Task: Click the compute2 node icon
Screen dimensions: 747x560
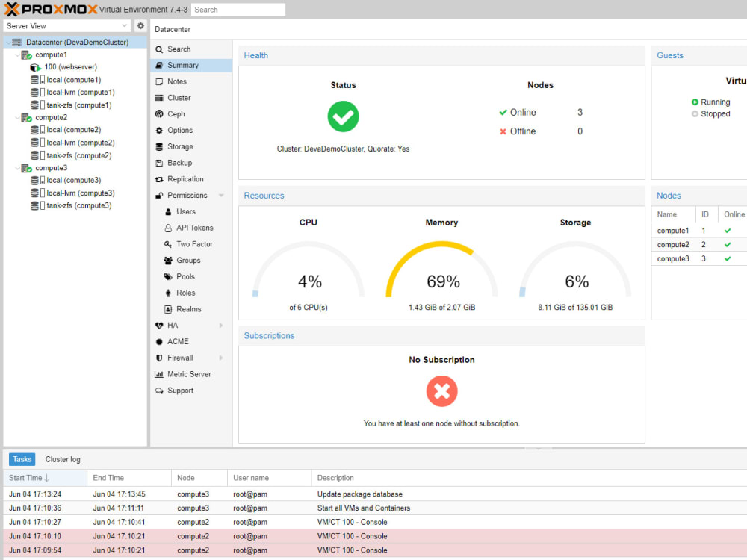Action: pos(27,118)
